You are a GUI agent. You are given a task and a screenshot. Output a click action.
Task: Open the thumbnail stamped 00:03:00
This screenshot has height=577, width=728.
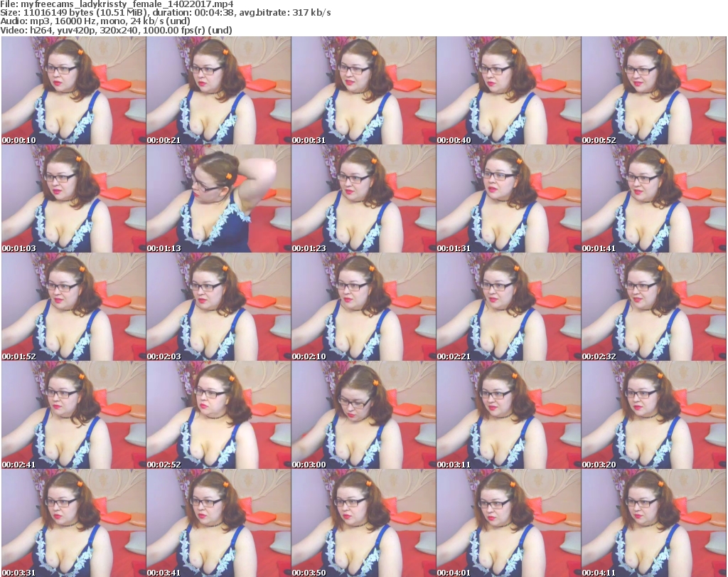coord(363,415)
